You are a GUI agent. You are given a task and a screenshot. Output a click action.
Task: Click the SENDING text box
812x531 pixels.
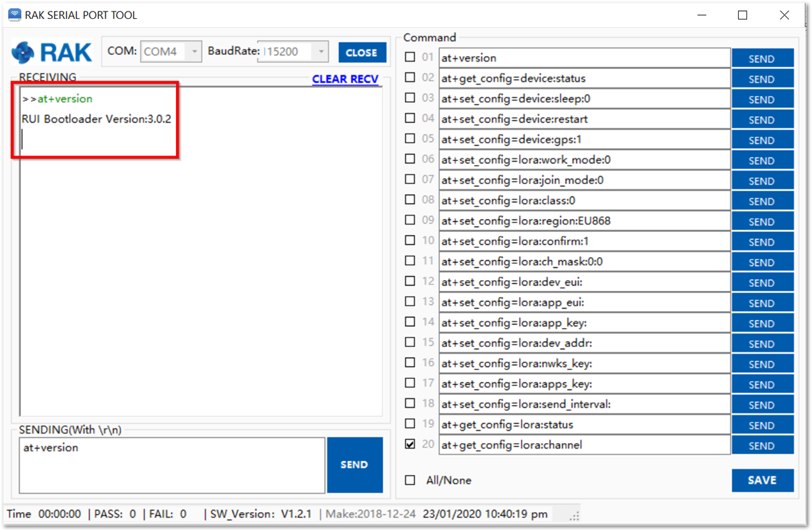tap(172, 465)
